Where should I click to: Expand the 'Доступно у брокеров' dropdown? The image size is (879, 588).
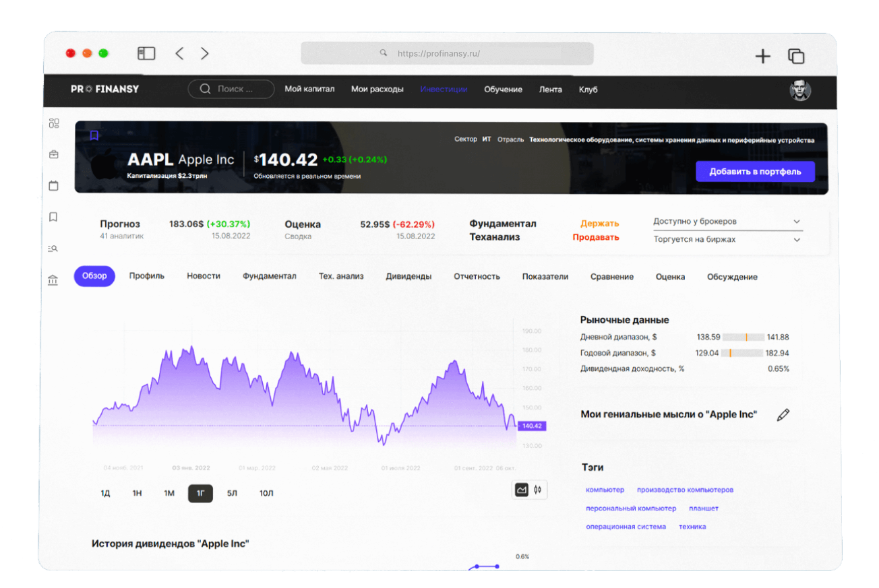[x=728, y=222]
